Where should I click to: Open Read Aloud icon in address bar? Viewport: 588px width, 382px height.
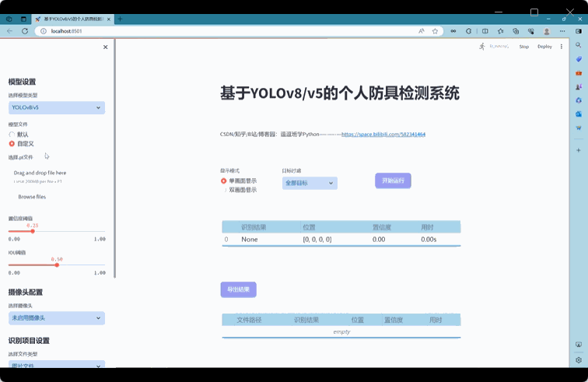click(421, 31)
